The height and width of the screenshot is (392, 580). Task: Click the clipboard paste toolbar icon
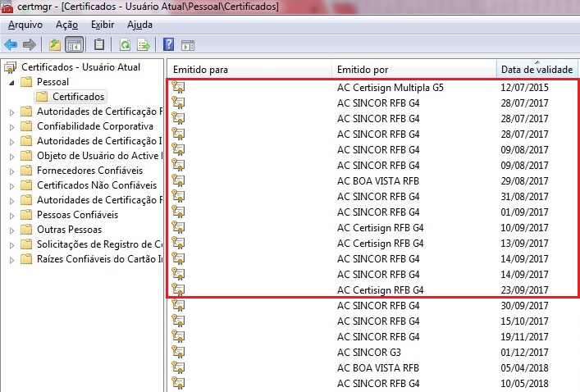pyautogui.click(x=98, y=45)
